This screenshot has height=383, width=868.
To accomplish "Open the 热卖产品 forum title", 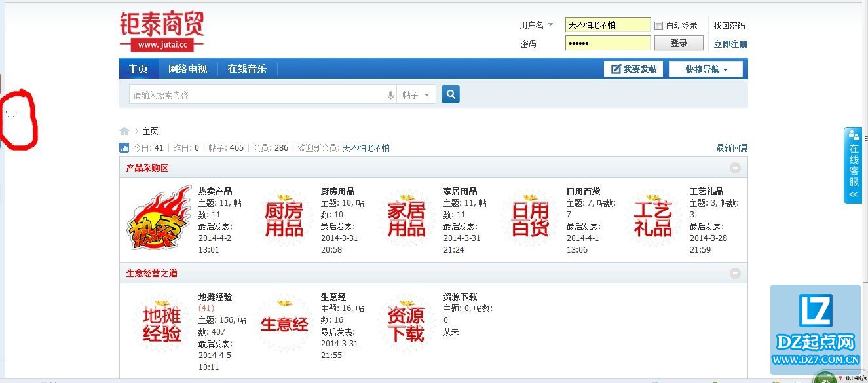I will pyautogui.click(x=215, y=191).
